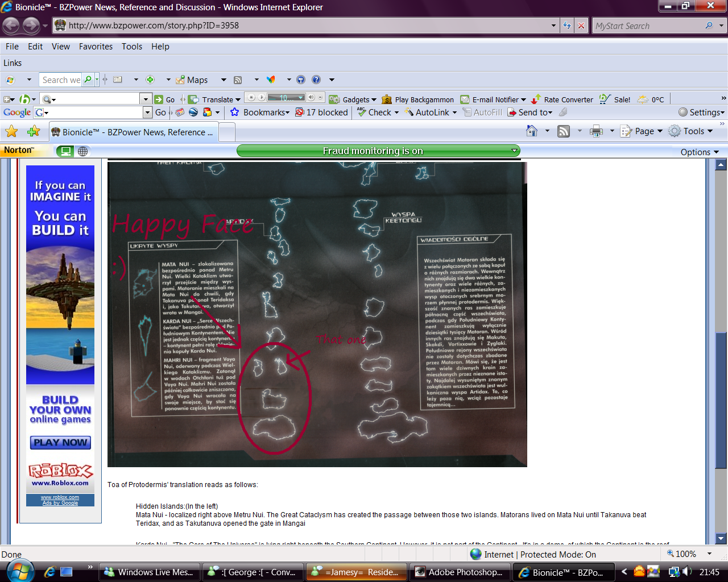Image resolution: width=728 pixels, height=582 pixels.
Task: Click the media player stop button
Action: coord(252,98)
